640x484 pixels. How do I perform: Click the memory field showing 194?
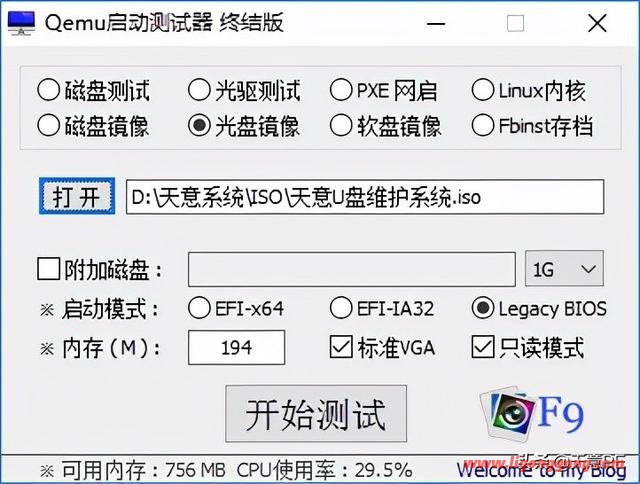pos(236,348)
